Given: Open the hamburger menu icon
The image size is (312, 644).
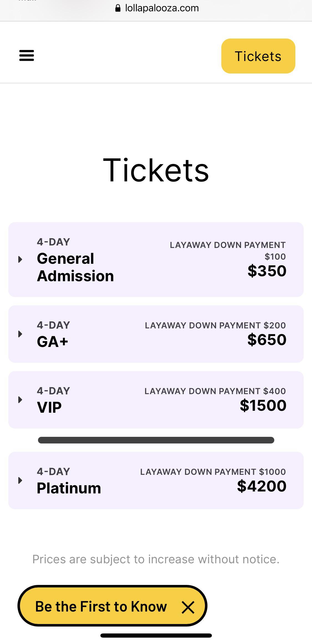Looking at the screenshot, I should pyautogui.click(x=27, y=55).
